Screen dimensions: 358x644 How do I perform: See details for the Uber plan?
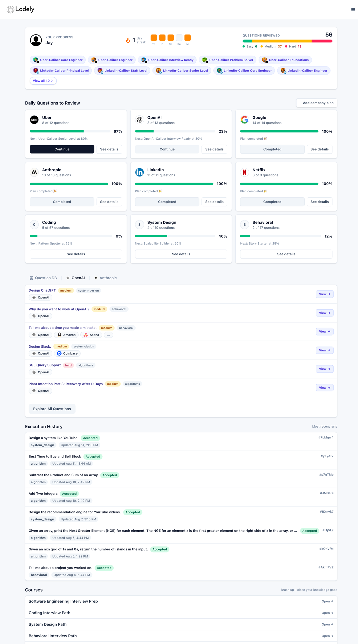109,149
